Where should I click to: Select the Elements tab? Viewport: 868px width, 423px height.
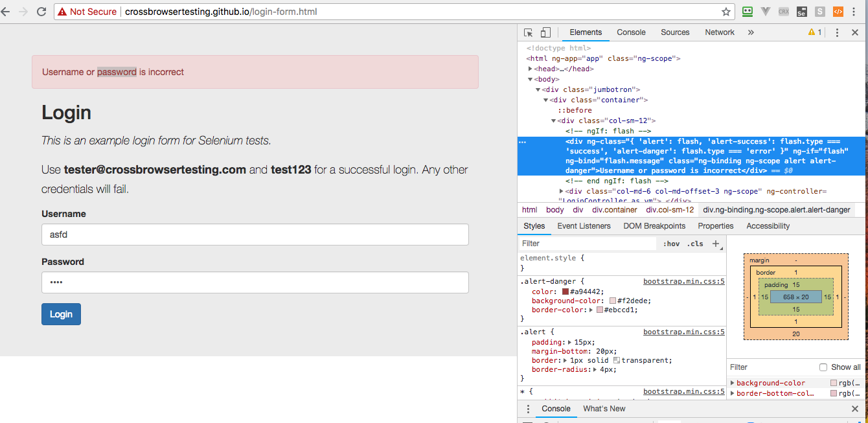(586, 32)
